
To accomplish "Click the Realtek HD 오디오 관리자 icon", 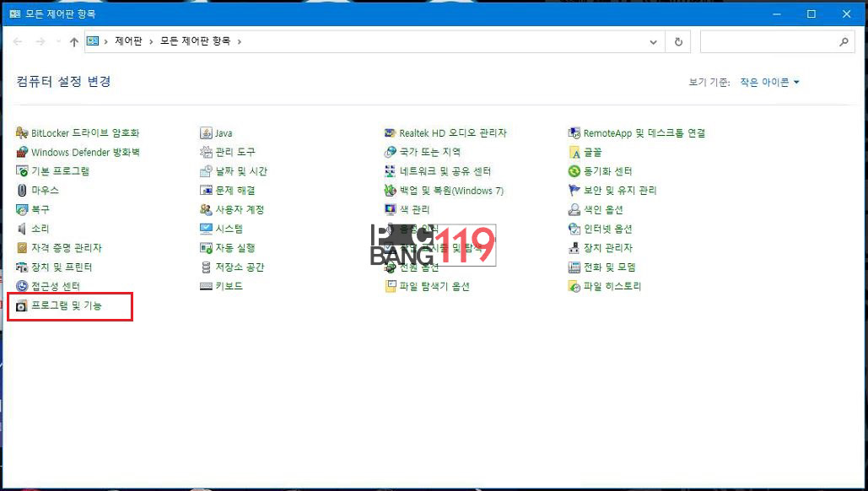I will pyautogui.click(x=390, y=133).
